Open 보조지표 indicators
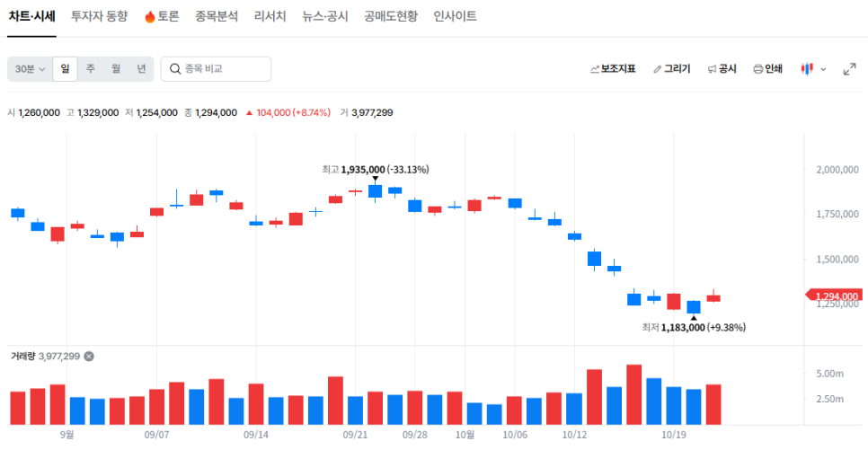The image size is (868, 450). point(613,69)
